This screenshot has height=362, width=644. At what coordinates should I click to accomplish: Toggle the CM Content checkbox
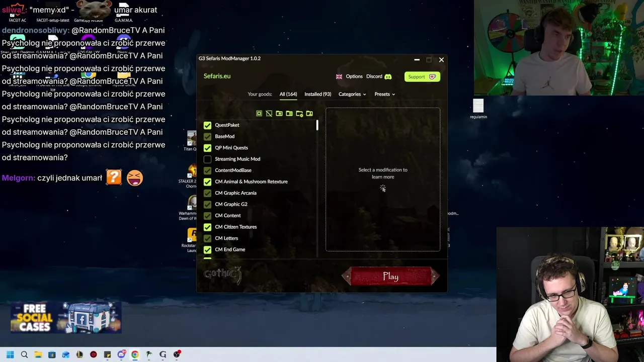207,216
